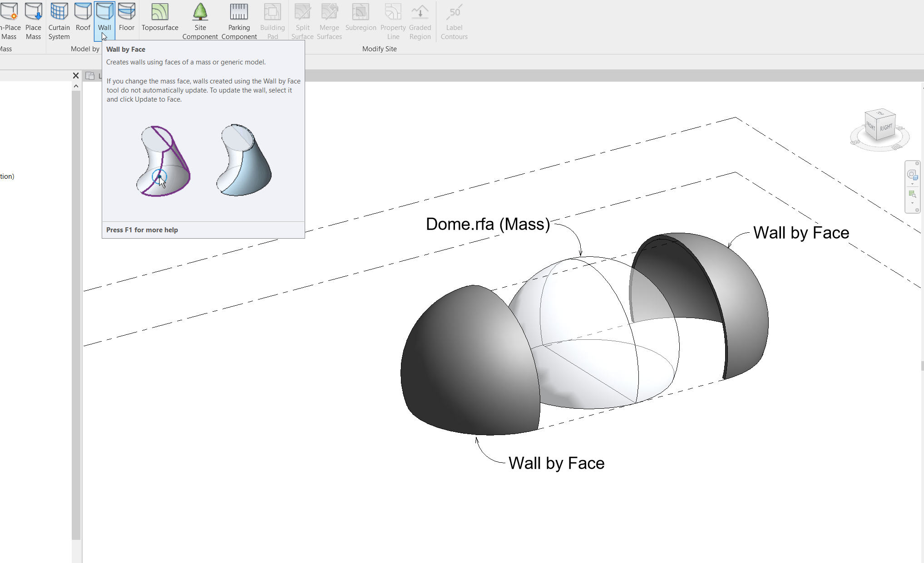Click the RIGHT face of the ViewCube
The width and height of the screenshot is (924, 563).
[x=886, y=128]
